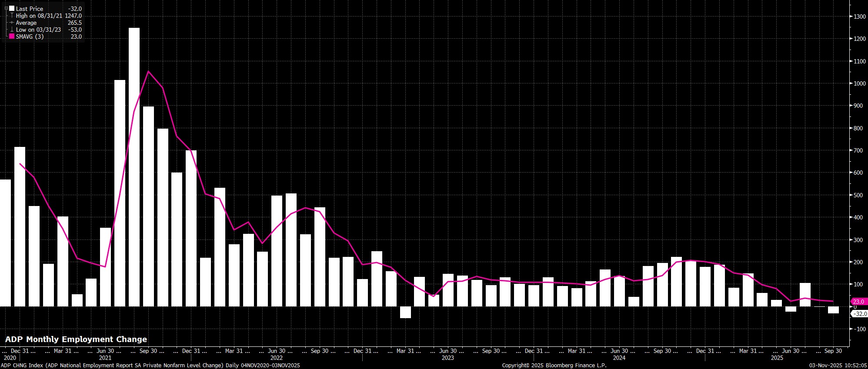Screen dimensions: 868x369
Task: Click the Low marker icon in legend
Action: 12,30
